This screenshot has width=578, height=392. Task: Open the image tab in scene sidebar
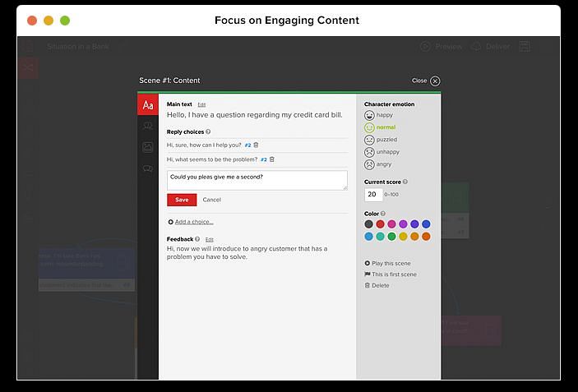[148, 147]
